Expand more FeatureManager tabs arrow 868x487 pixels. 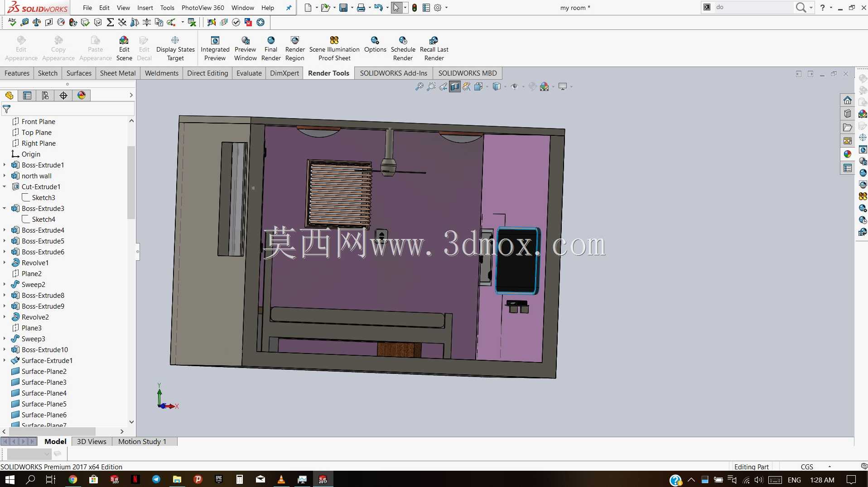click(x=131, y=95)
